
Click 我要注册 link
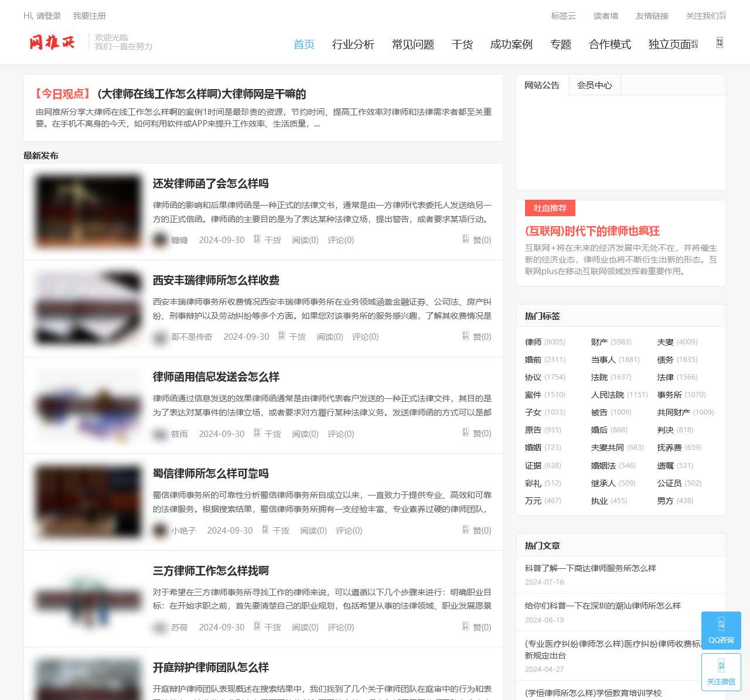point(90,16)
